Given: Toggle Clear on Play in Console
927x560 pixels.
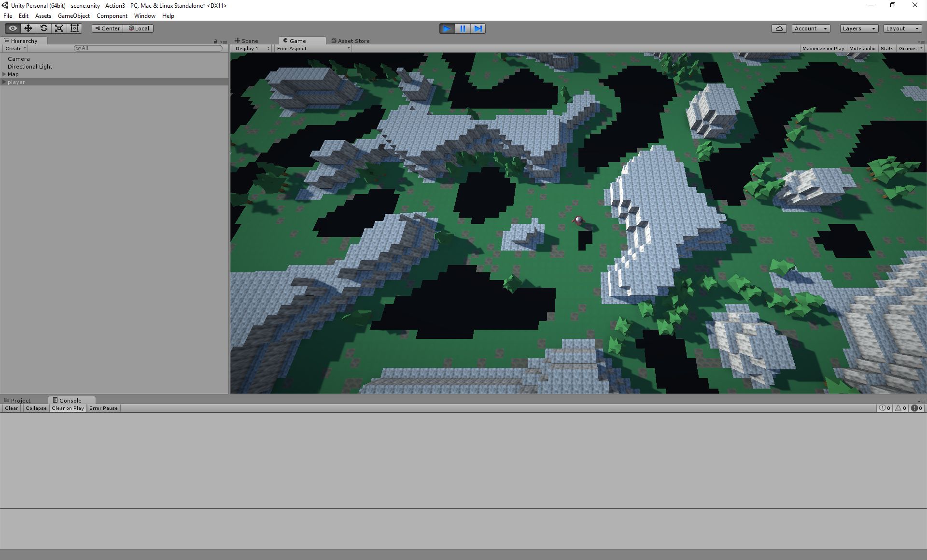Looking at the screenshot, I should pyautogui.click(x=68, y=408).
